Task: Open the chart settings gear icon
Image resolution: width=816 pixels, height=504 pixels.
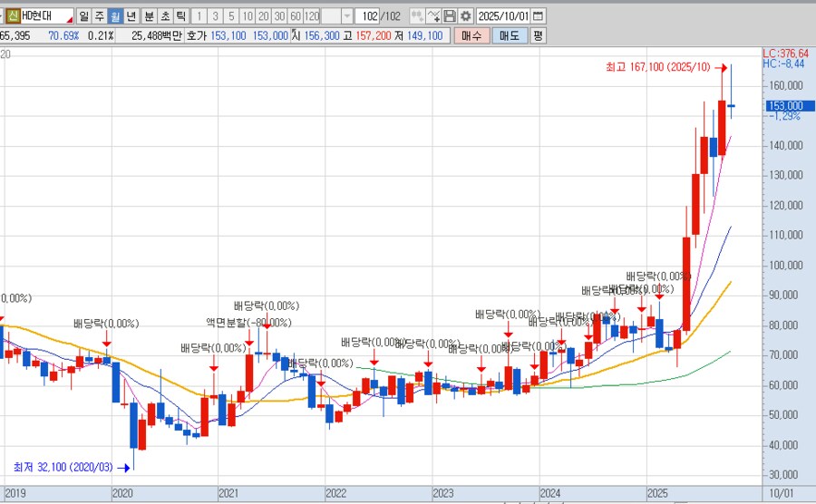Action: click(465, 16)
